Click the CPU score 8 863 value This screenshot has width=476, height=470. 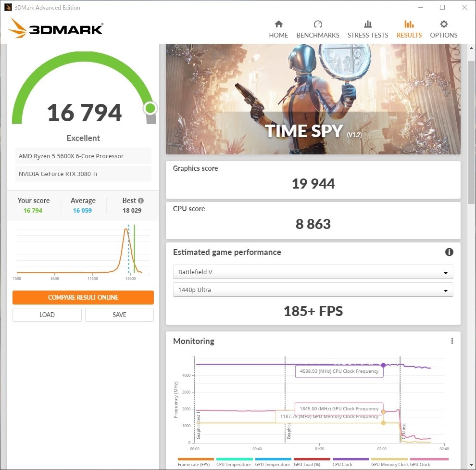point(313,224)
